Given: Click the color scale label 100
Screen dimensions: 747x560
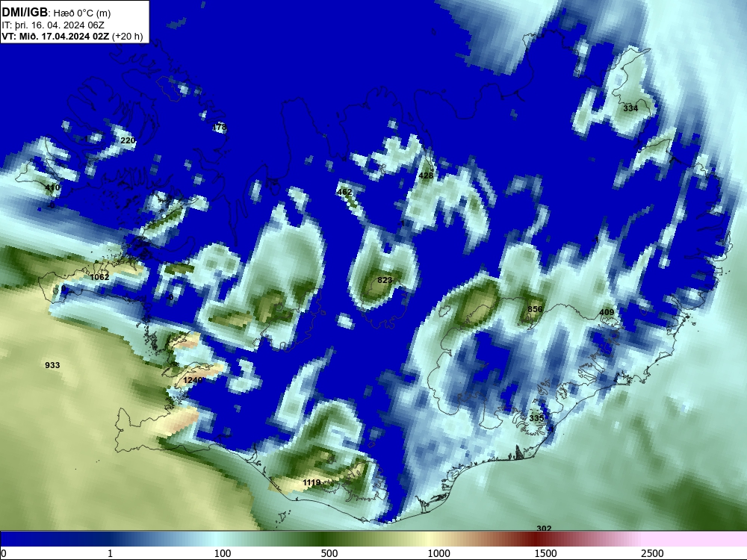Looking at the screenshot, I should pyautogui.click(x=223, y=553).
